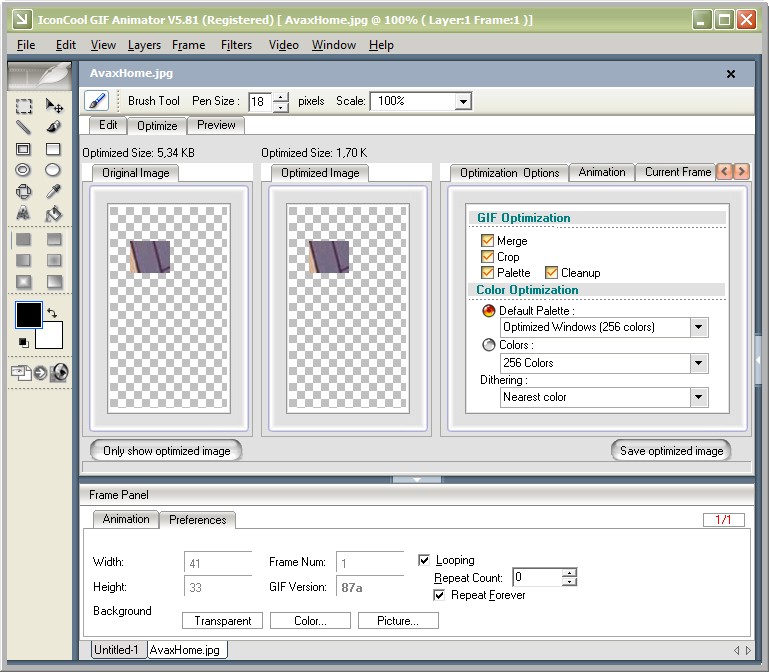Viewport: 769px width, 672px height.
Task: Choose the square burst gradient style
Action: click(24, 282)
